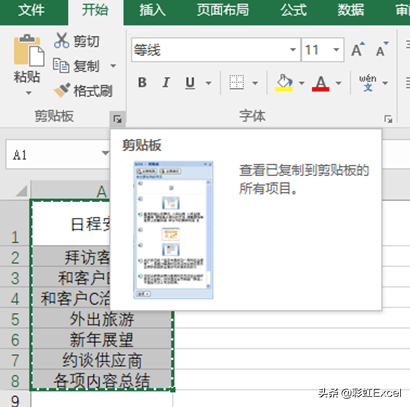This screenshot has width=410, height=407.
Task: Select row 8 header
Action: [x=15, y=380]
